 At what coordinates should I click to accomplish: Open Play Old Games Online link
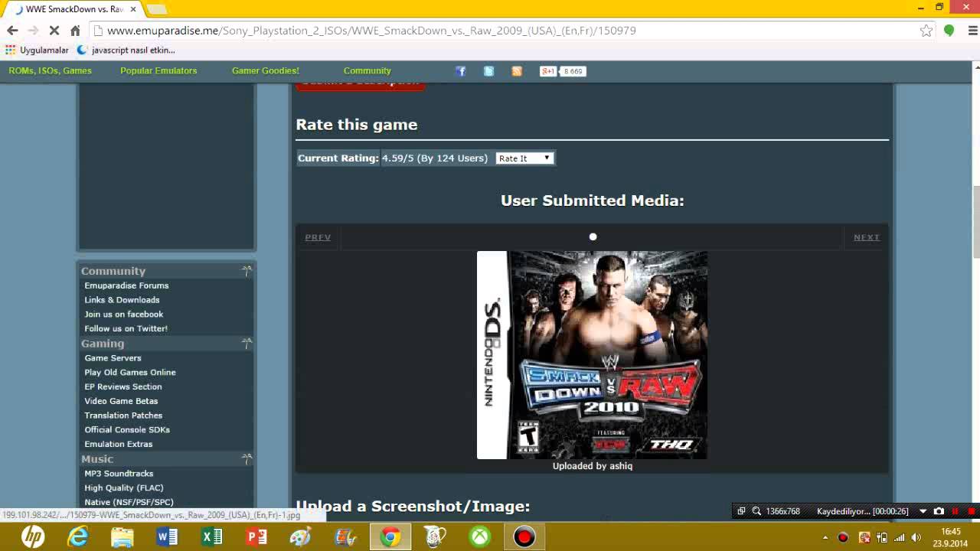tap(130, 372)
